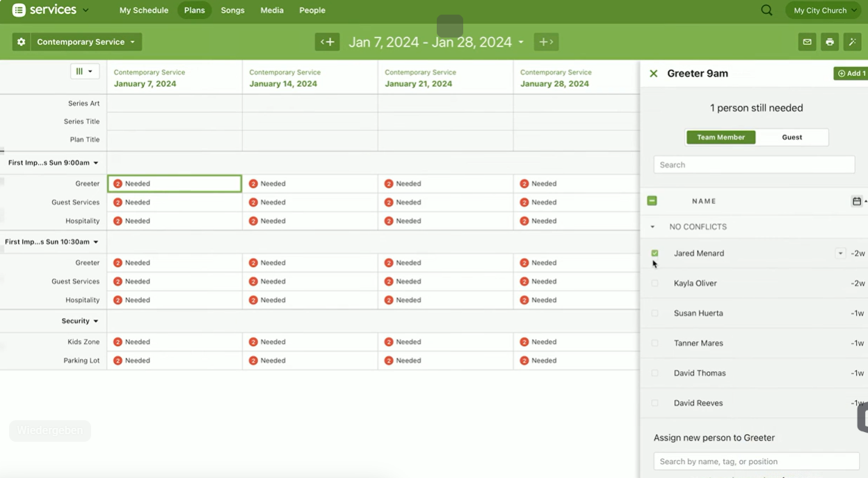Screen dimensions: 868x478
Task: Click the magic wand auto-schedule icon
Action: pyautogui.click(x=852, y=42)
